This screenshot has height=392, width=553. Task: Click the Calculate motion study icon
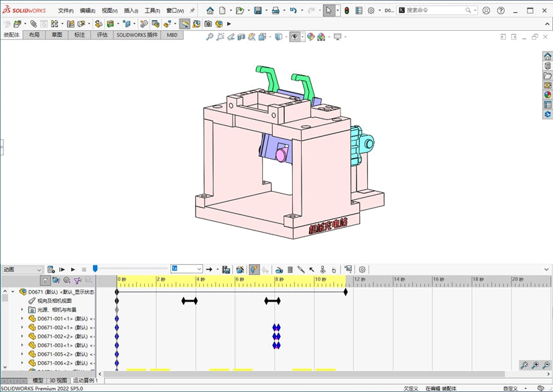51,269
